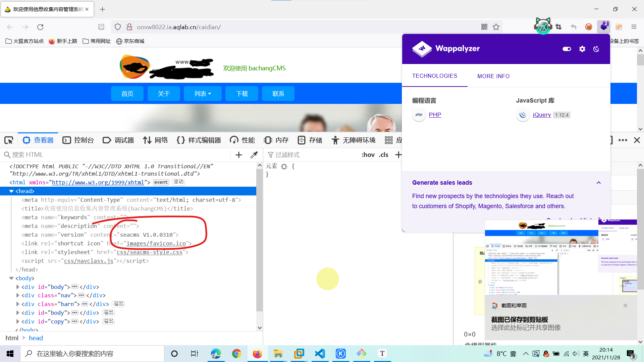Image resolution: width=644 pixels, height=362 pixels.
Task: Open Wappalyzer settings gear
Action: pos(582,49)
